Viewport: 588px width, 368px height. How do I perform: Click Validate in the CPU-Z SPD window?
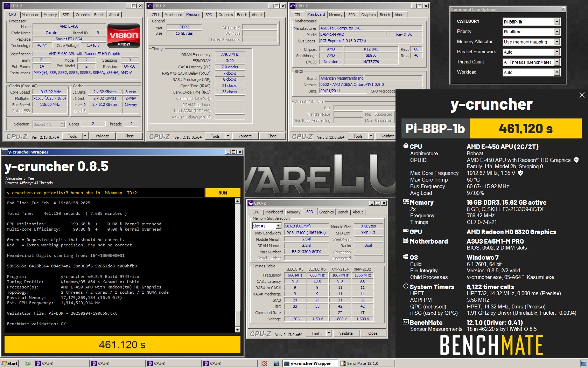click(x=346, y=333)
